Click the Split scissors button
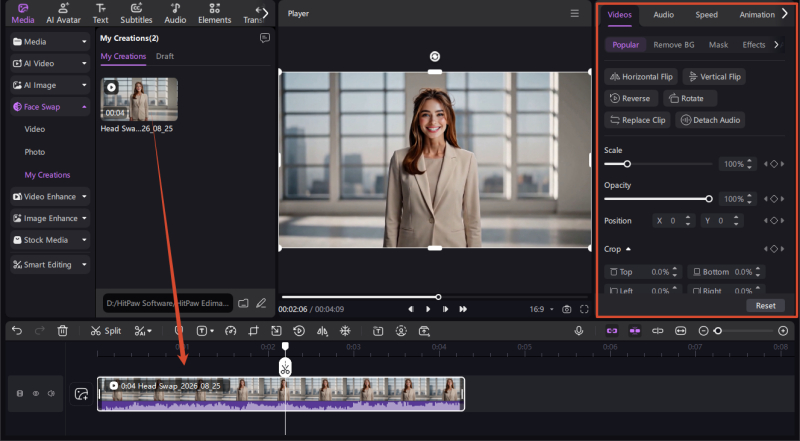The image size is (800, 441). coord(106,331)
